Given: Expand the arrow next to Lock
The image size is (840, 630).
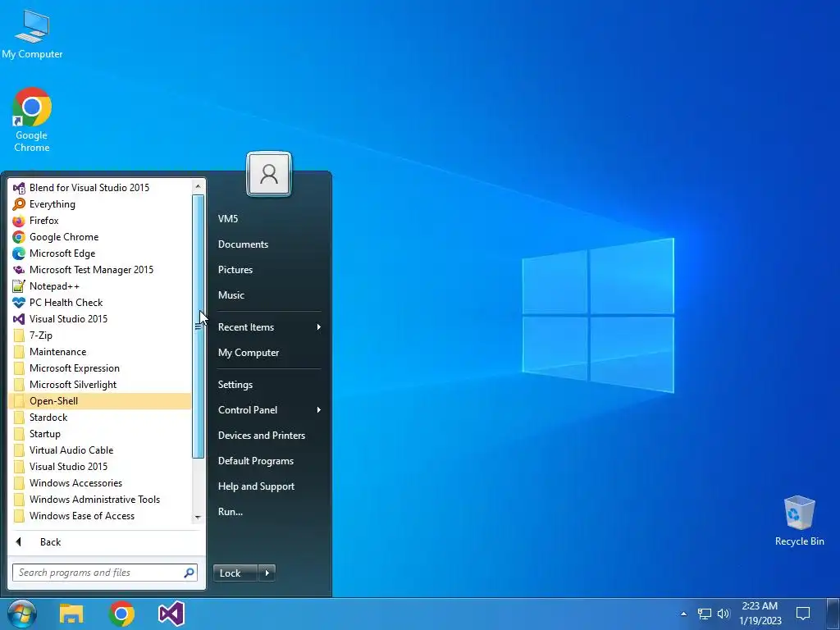Looking at the screenshot, I should [267, 573].
